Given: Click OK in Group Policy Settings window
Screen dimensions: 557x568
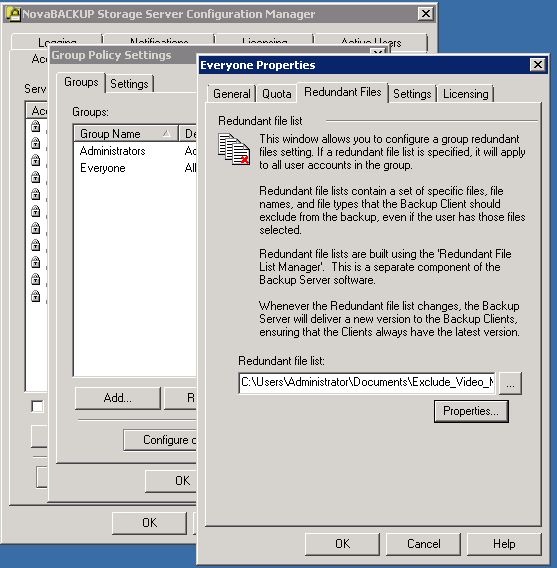Looking at the screenshot, I should coord(171,481).
